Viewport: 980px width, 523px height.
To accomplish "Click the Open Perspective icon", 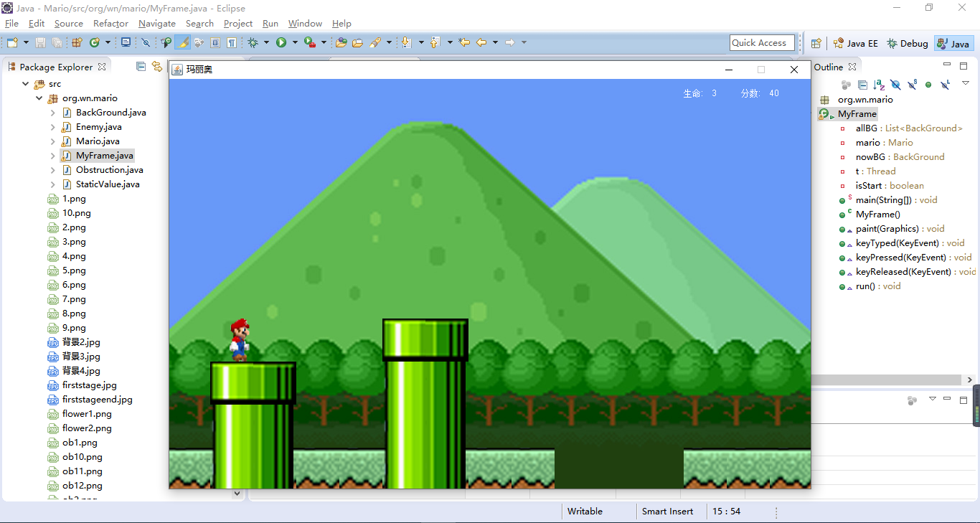I will click(x=816, y=43).
